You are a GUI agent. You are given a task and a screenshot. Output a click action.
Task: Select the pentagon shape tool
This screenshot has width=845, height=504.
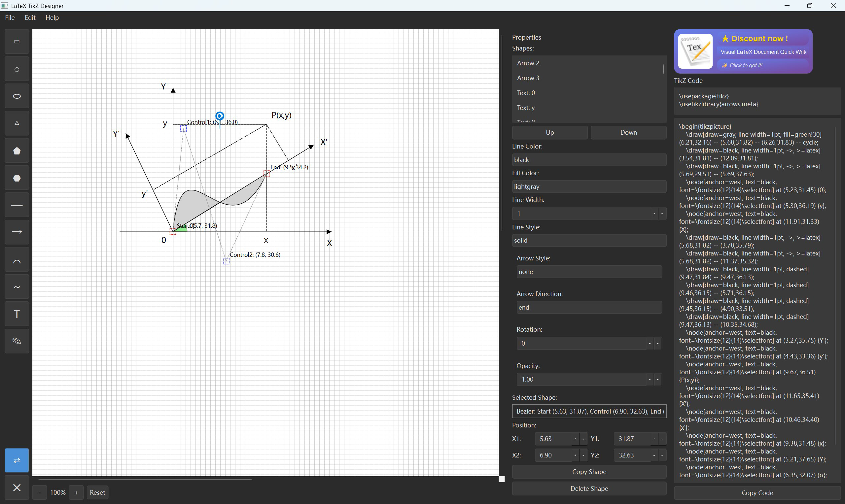point(17,151)
